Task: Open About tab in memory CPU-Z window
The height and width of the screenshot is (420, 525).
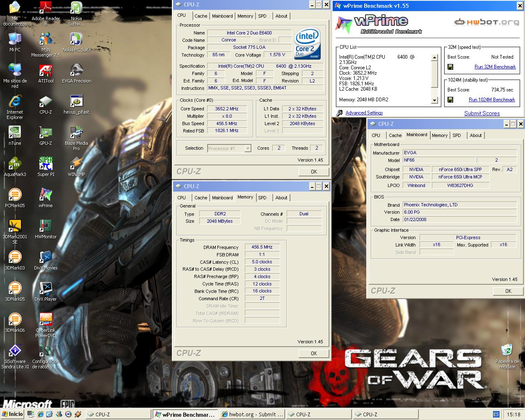Action: click(281, 198)
